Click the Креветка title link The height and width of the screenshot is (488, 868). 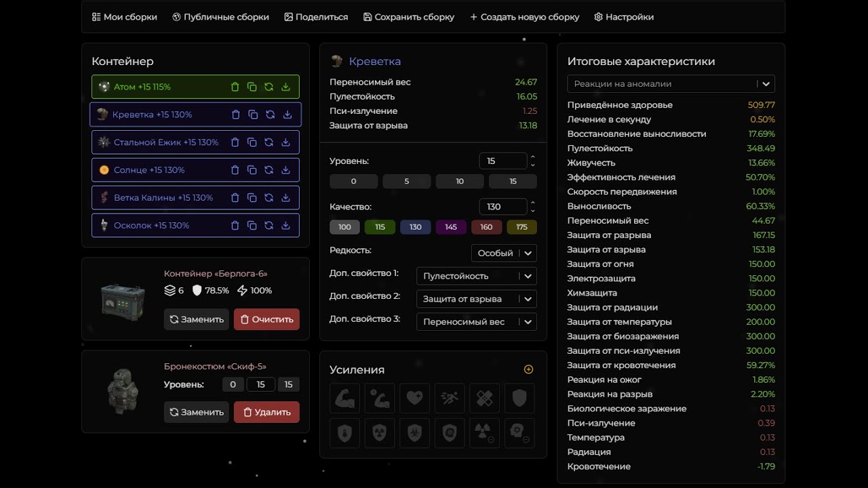pos(374,61)
